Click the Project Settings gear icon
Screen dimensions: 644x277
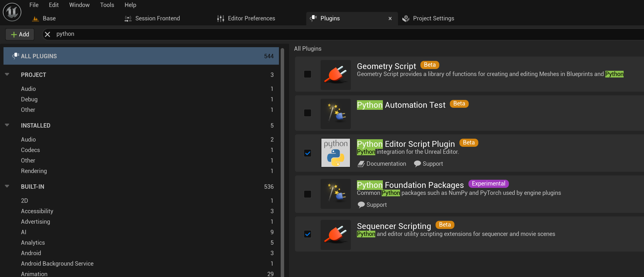[406, 19]
